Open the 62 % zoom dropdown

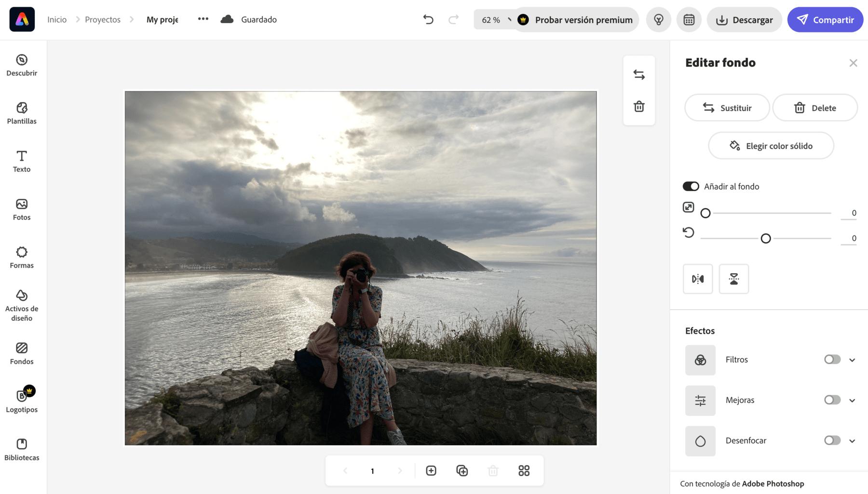tap(495, 20)
